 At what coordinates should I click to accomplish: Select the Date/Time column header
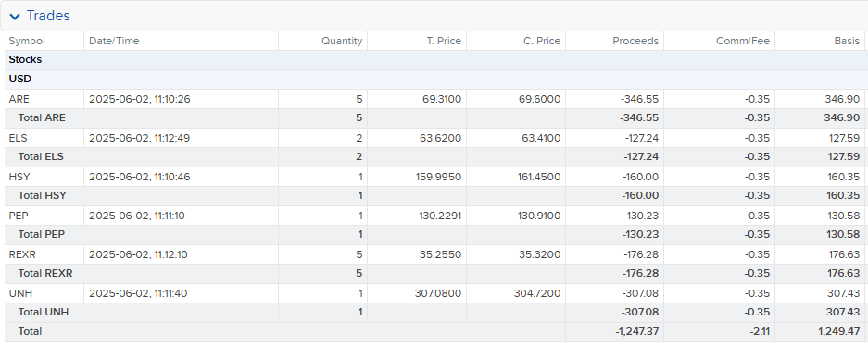click(x=114, y=41)
